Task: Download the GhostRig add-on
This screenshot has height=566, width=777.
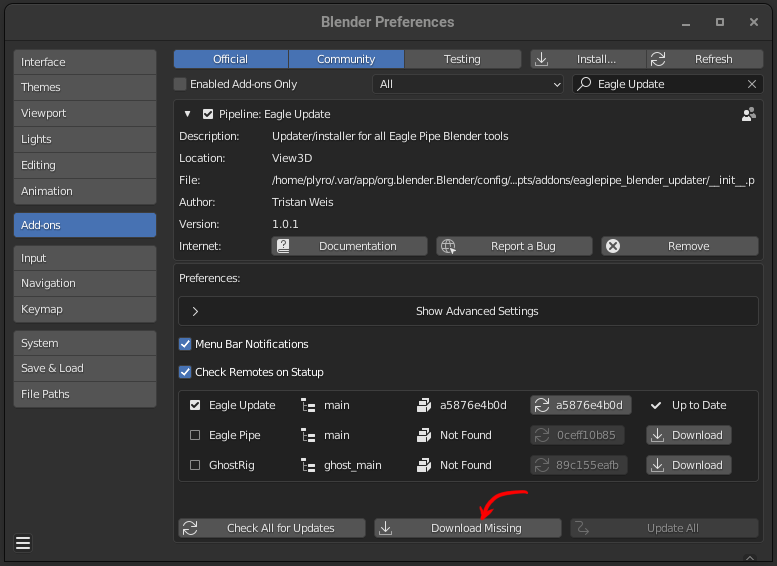Action: pyautogui.click(x=688, y=465)
